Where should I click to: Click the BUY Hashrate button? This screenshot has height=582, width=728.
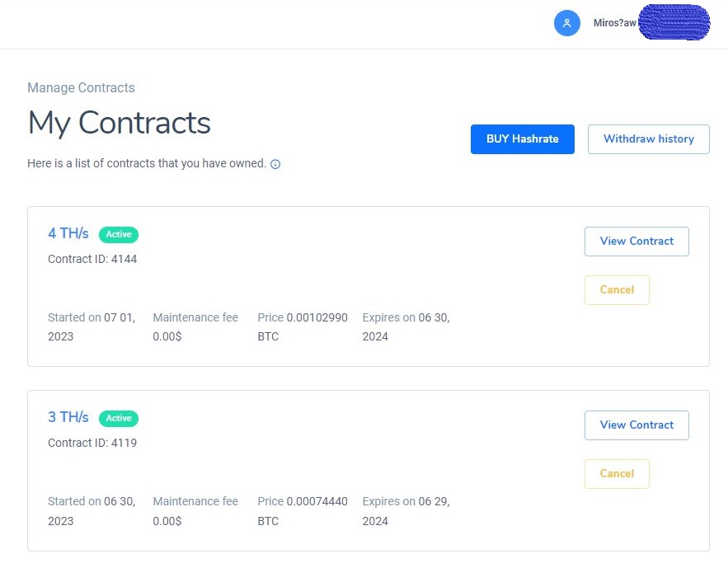point(523,139)
